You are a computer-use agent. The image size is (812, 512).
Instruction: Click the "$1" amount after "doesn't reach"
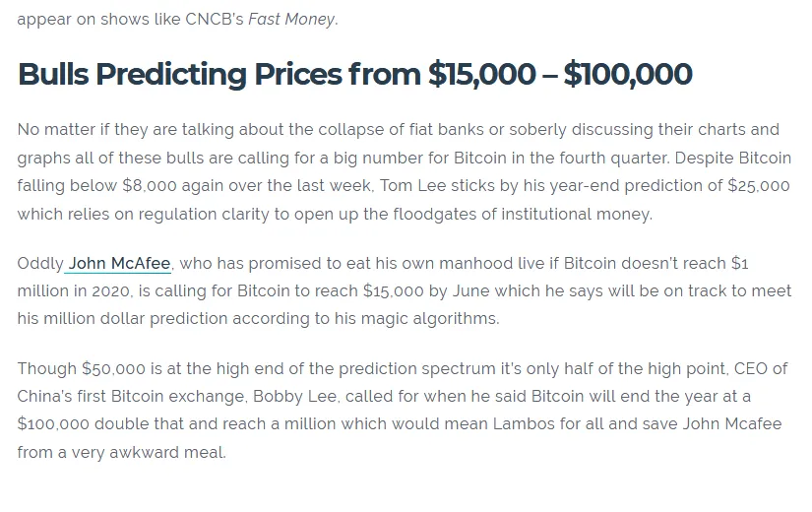(739, 263)
